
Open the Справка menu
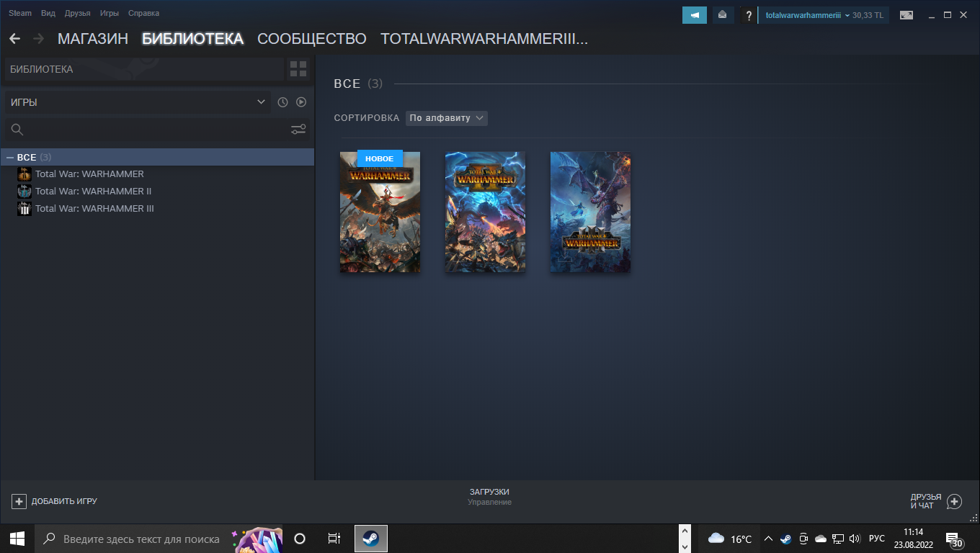pyautogui.click(x=143, y=13)
